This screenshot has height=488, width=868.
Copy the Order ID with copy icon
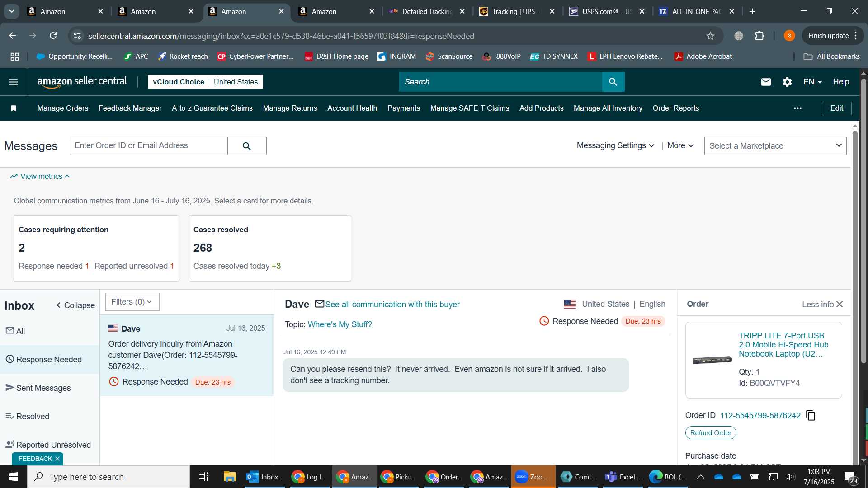tap(811, 416)
